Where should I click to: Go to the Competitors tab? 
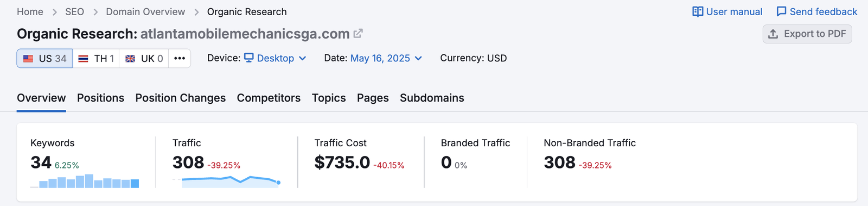point(269,98)
